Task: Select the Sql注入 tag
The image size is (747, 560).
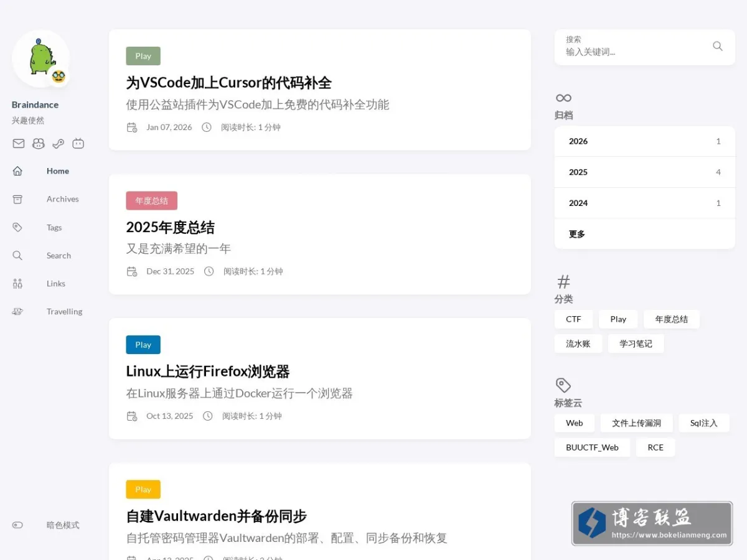Action: point(704,423)
